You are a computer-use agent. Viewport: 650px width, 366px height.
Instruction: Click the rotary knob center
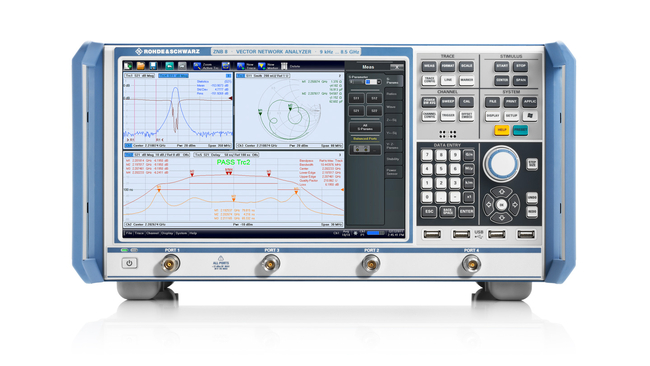tap(502, 163)
